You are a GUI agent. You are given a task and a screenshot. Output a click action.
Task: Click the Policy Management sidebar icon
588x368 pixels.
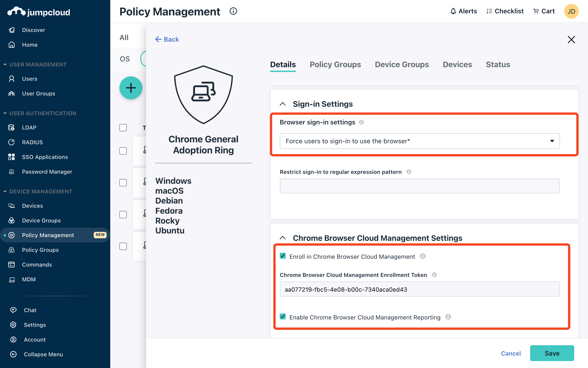click(11, 235)
